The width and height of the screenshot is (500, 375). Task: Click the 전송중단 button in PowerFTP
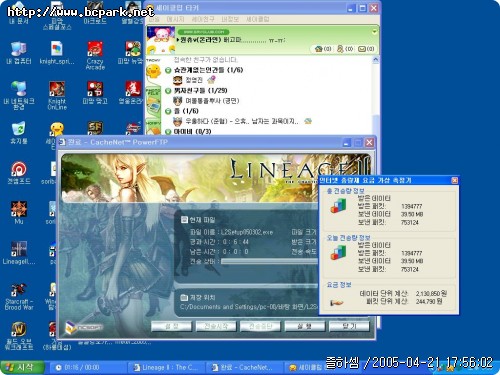(260, 326)
